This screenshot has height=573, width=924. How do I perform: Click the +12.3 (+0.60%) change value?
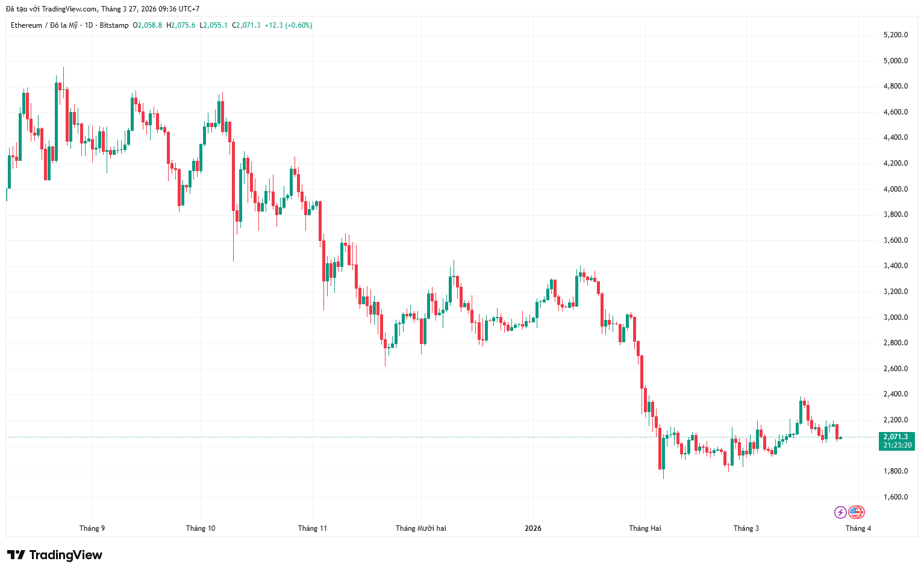pyautogui.click(x=289, y=25)
